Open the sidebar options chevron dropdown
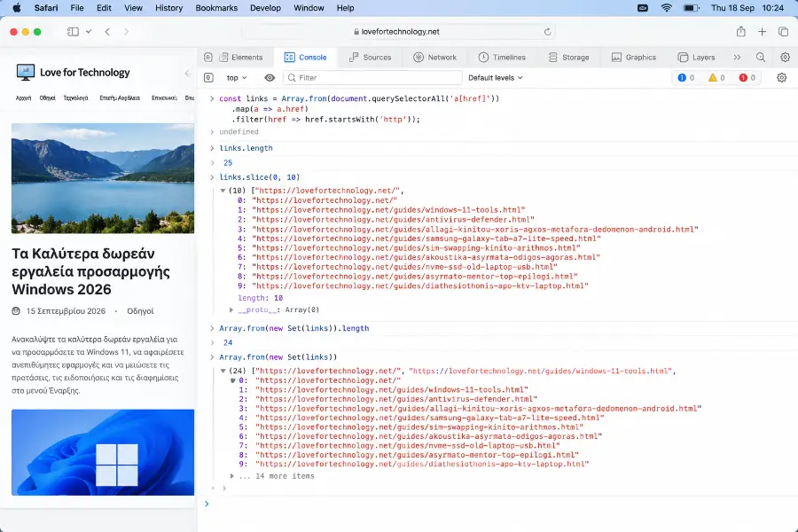The image size is (798, 532). 89,32
